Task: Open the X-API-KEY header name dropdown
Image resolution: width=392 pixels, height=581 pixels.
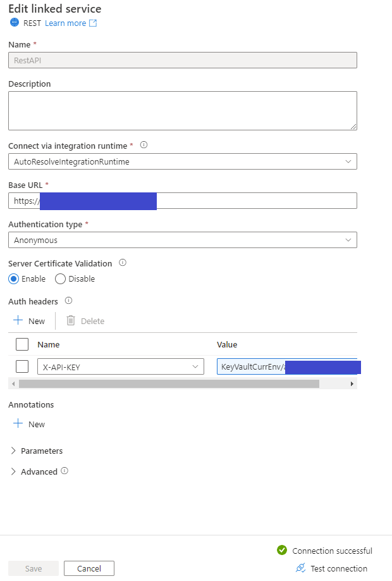Action: (x=121, y=366)
